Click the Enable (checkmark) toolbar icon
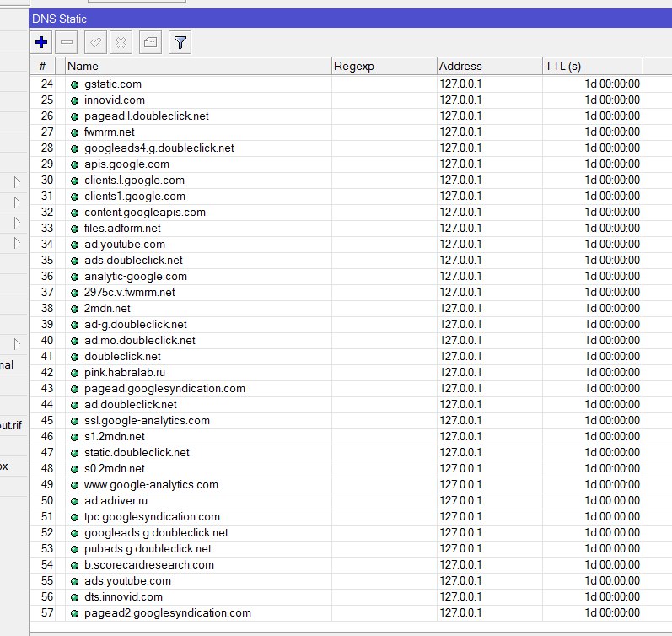 coord(95,42)
